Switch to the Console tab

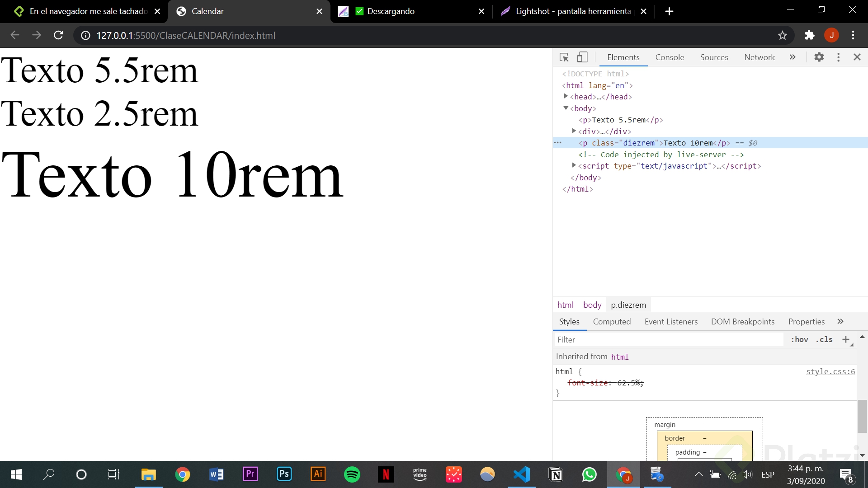670,57
